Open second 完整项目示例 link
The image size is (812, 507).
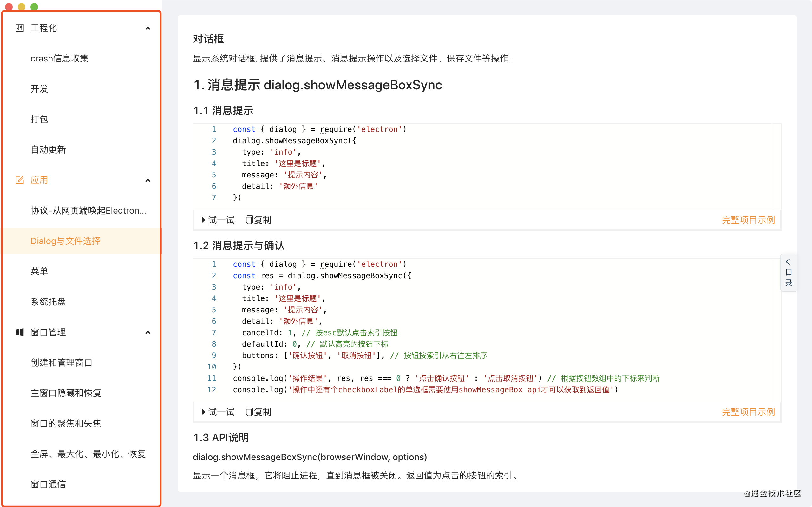pos(748,412)
